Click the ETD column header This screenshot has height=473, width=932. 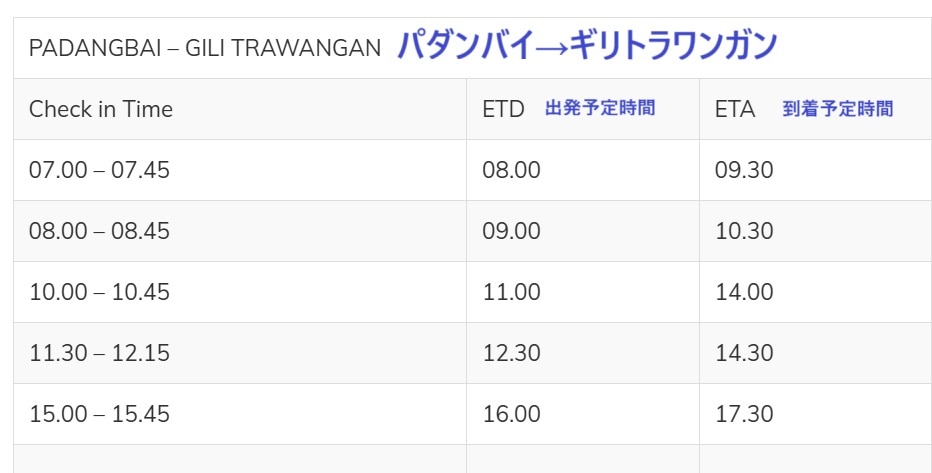[503, 109]
